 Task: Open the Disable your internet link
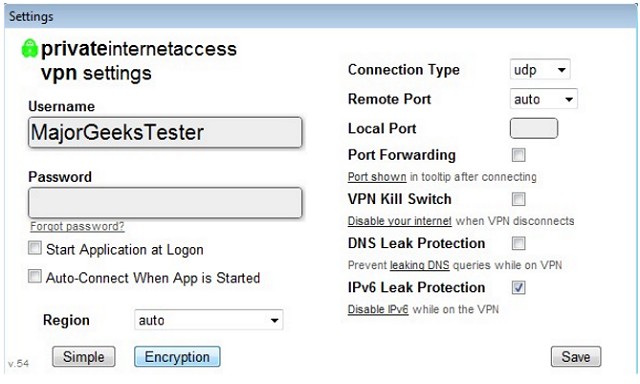[400, 221]
